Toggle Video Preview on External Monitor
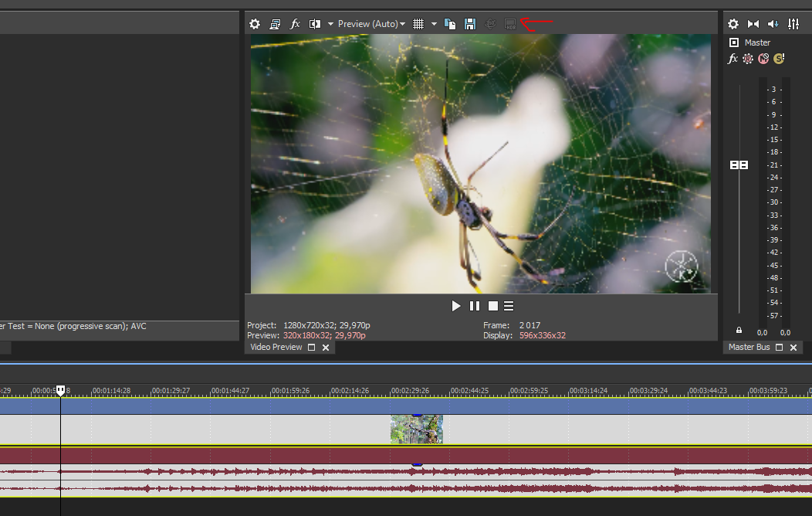The width and height of the screenshot is (812, 516). coord(275,24)
